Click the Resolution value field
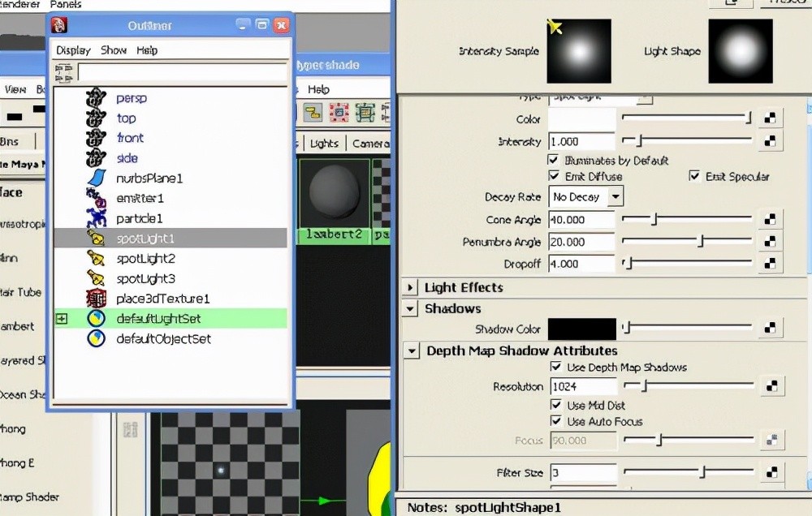The height and width of the screenshot is (516, 812). (x=584, y=386)
